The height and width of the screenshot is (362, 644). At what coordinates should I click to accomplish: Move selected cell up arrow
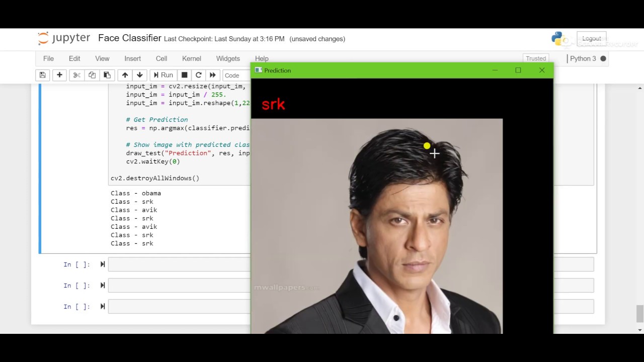[x=125, y=75]
